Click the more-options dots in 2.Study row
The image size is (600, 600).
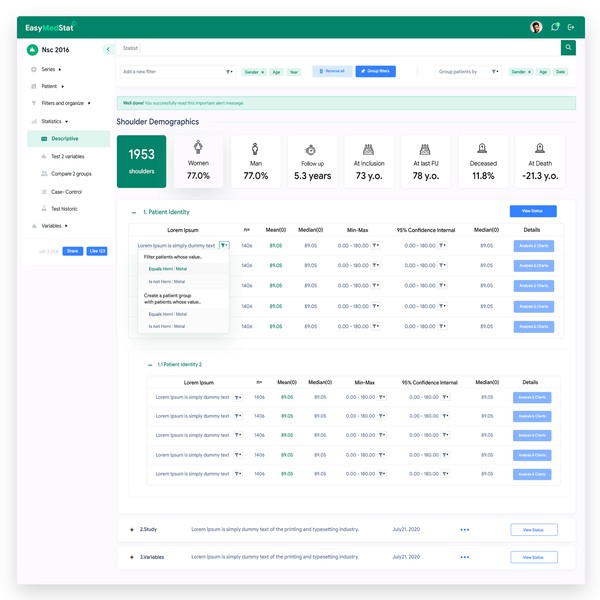coord(464,530)
